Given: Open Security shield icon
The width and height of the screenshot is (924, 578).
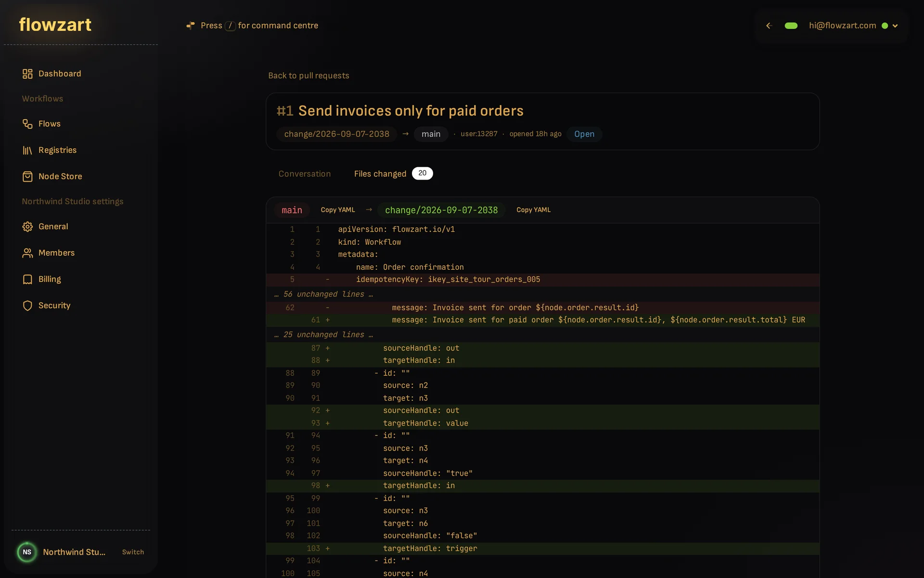Looking at the screenshot, I should click(x=27, y=306).
